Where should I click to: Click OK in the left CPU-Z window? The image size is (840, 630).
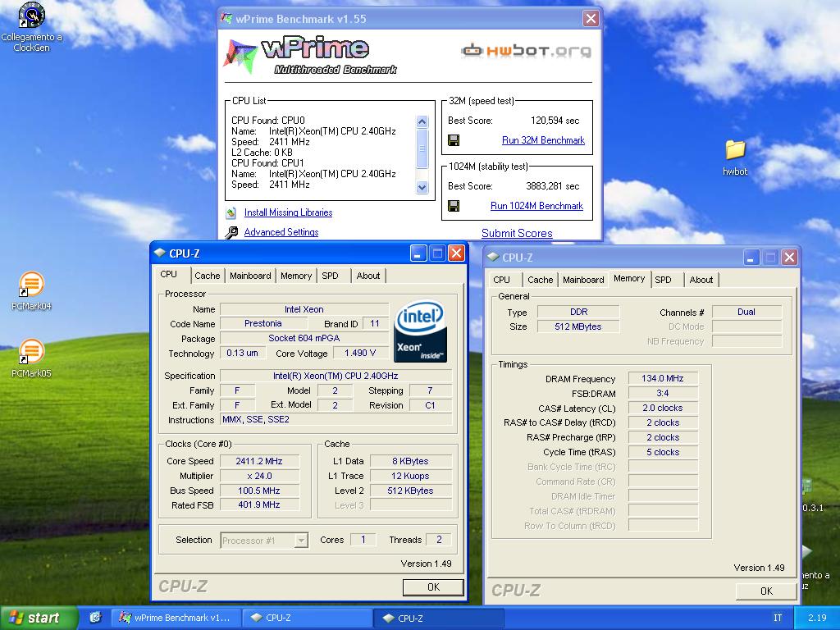point(433,587)
